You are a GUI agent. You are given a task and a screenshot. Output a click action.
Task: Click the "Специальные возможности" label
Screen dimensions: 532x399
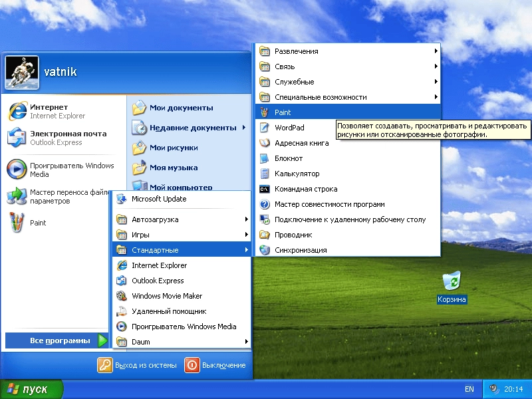(321, 97)
